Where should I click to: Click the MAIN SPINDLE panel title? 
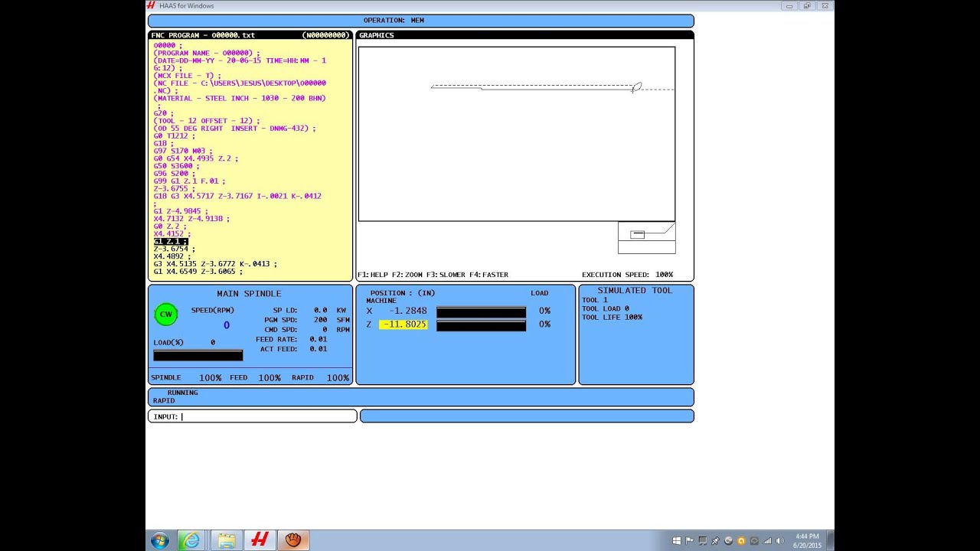(x=249, y=294)
